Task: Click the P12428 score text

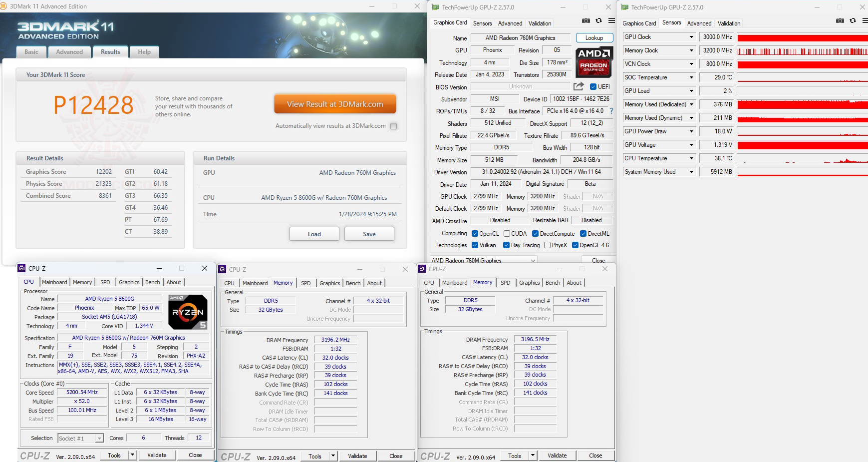Action: (x=94, y=105)
